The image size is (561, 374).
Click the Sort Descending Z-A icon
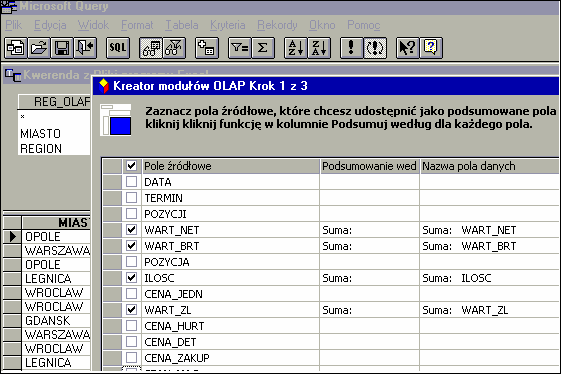point(319,48)
